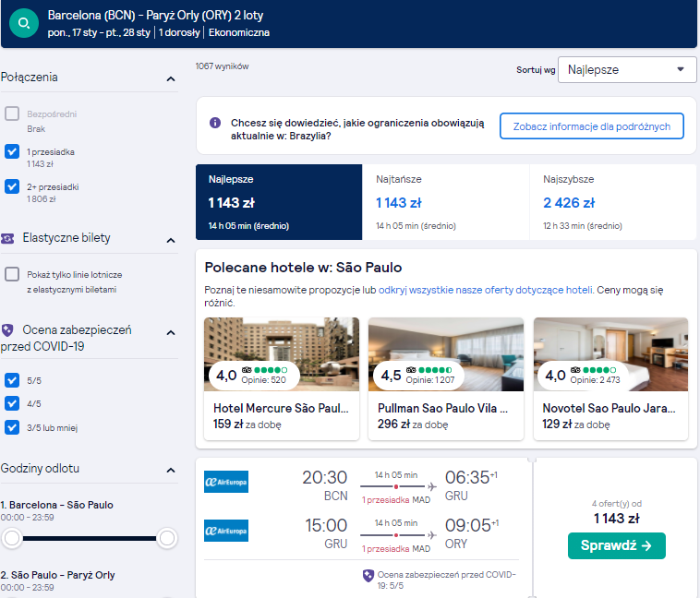Click the Sprawdź button for 1 143 zł offer
The width and height of the screenshot is (700, 598).
pos(617,545)
